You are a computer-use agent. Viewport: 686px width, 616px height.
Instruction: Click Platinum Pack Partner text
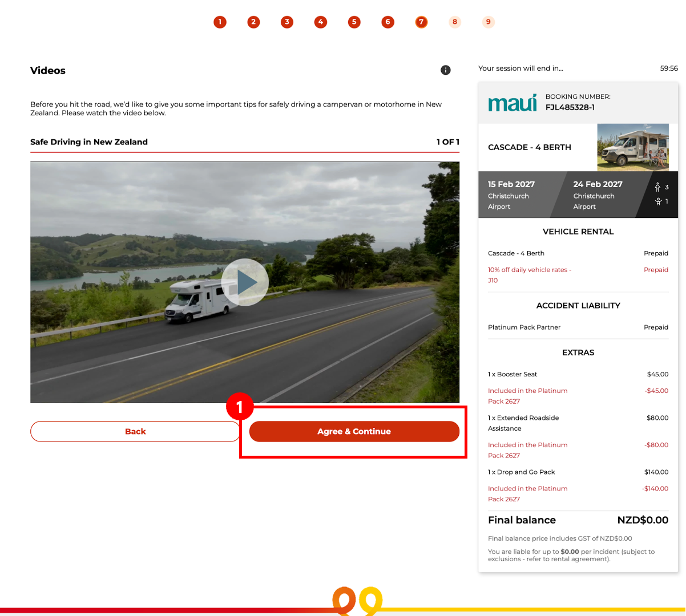tap(524, 327)
